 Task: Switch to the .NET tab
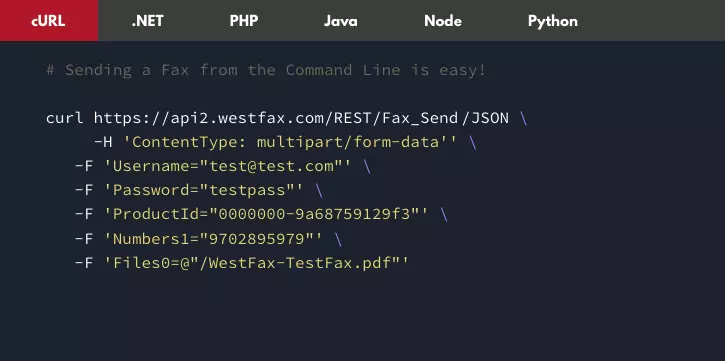147,21
